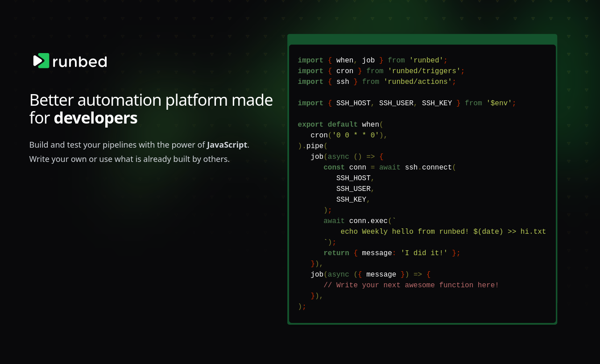Click 'export default' keywords in code
Image resolution: width=600 pixels, height=364 pixels.
[328, 125]
